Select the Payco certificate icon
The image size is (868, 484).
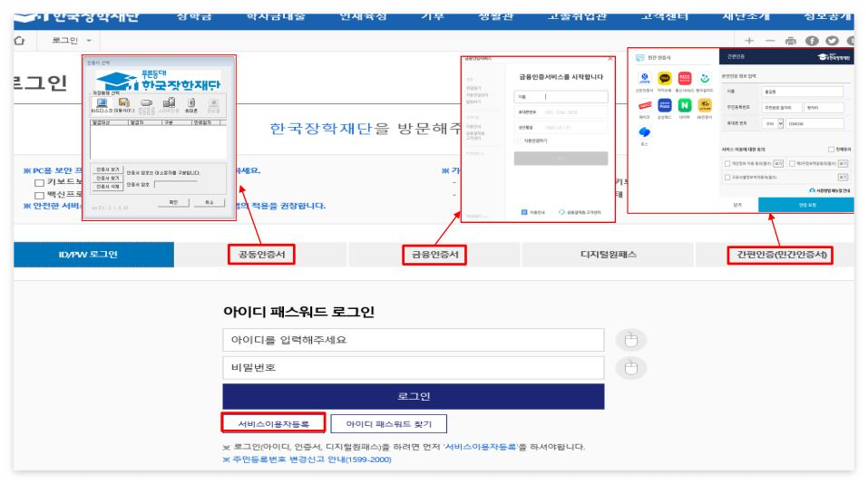point(644,105)
